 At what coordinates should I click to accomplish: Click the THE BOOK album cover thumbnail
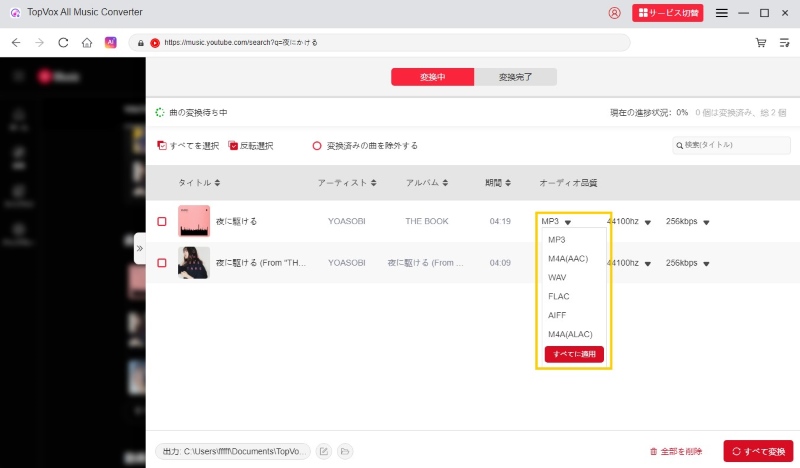pyautogui.click(x=193, y=221)
